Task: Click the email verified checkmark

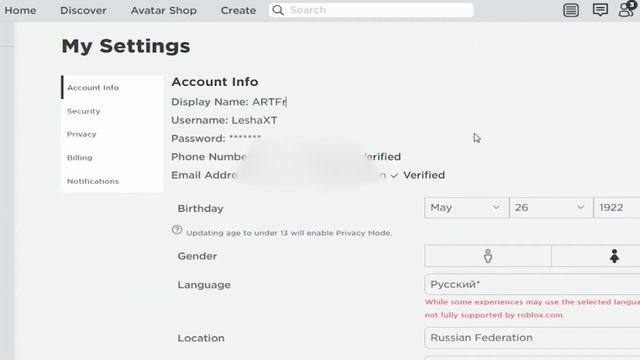Action: [x=394, y=176]
